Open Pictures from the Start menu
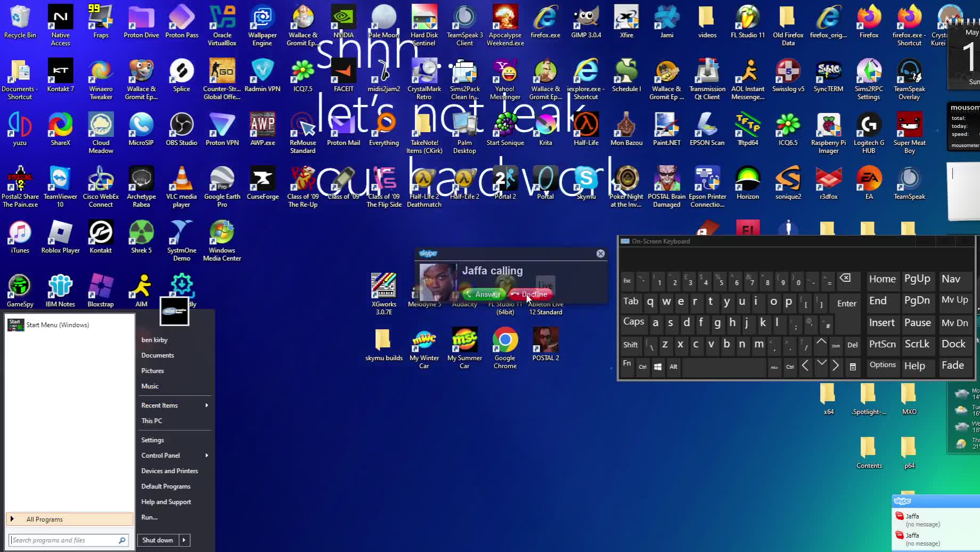The image size is (980, 552). 152,371
